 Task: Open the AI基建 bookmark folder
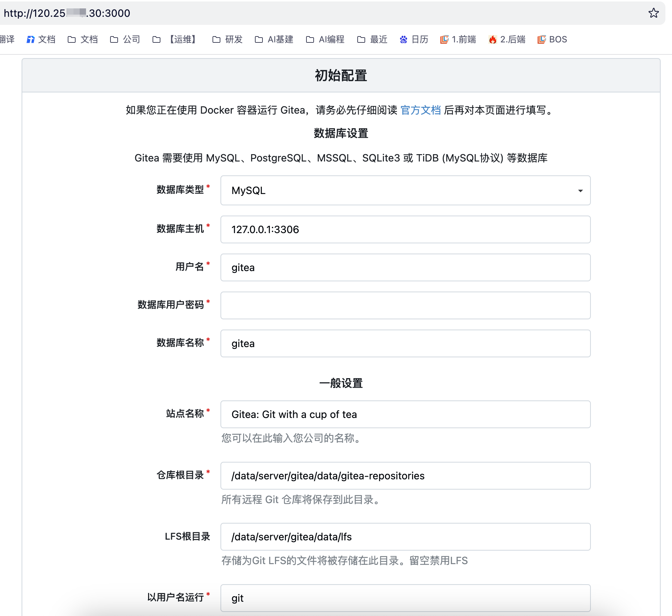point(274,39)
